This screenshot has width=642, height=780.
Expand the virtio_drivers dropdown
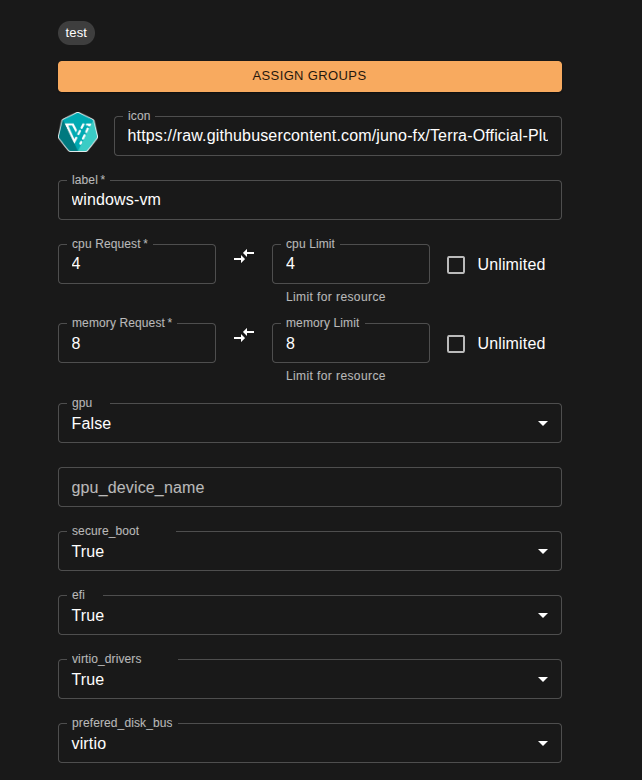click(309, 680)
